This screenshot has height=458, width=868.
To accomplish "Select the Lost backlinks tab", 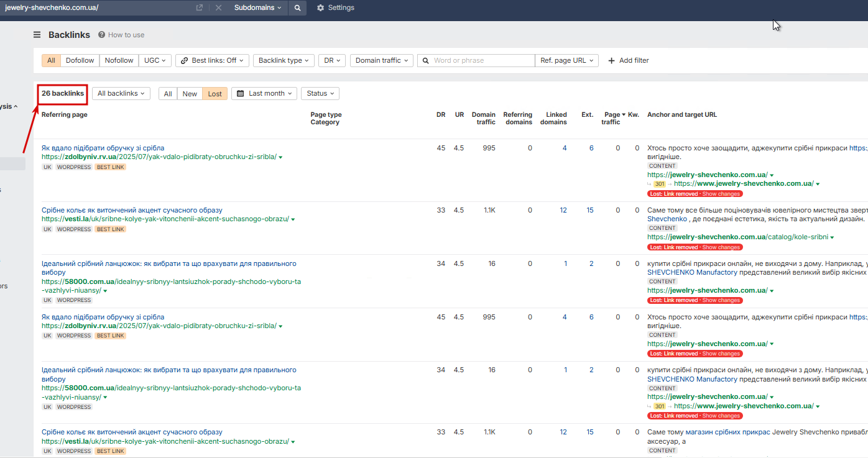I will pos(215,94).
